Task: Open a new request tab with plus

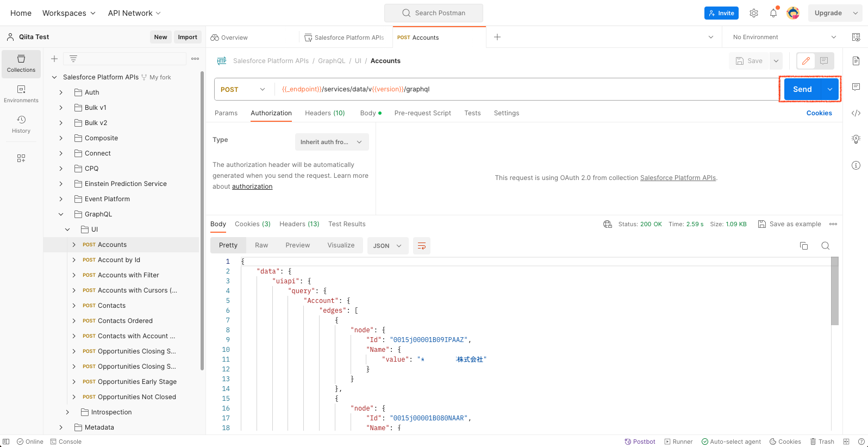Action: pos(497,37)
